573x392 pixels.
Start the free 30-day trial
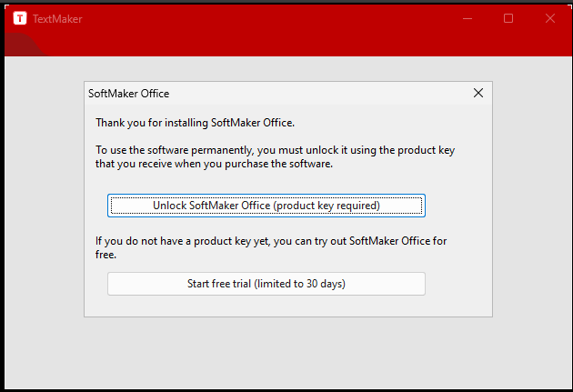266,284
